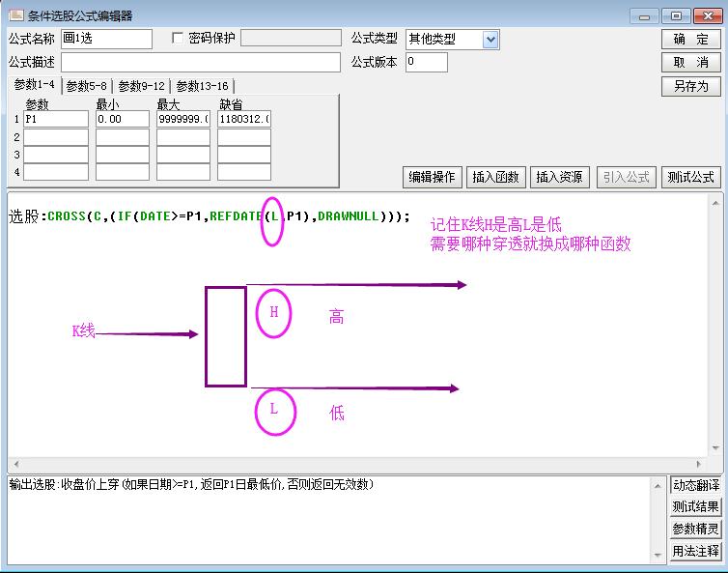Click the DRAWNULL keyword in formula text
The image size is (728, 573).
tap(349, 216)
